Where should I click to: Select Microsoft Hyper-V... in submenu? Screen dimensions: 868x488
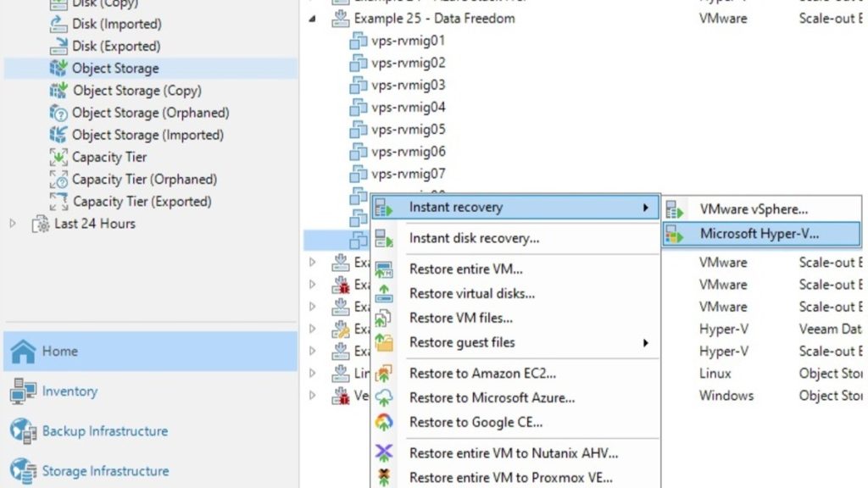(x=762, y=234)
